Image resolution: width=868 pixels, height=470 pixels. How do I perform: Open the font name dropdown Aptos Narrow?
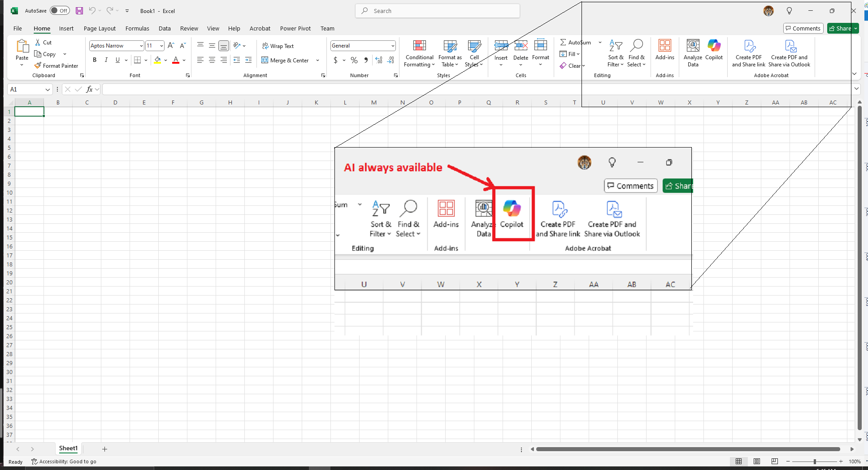[141, 46]
